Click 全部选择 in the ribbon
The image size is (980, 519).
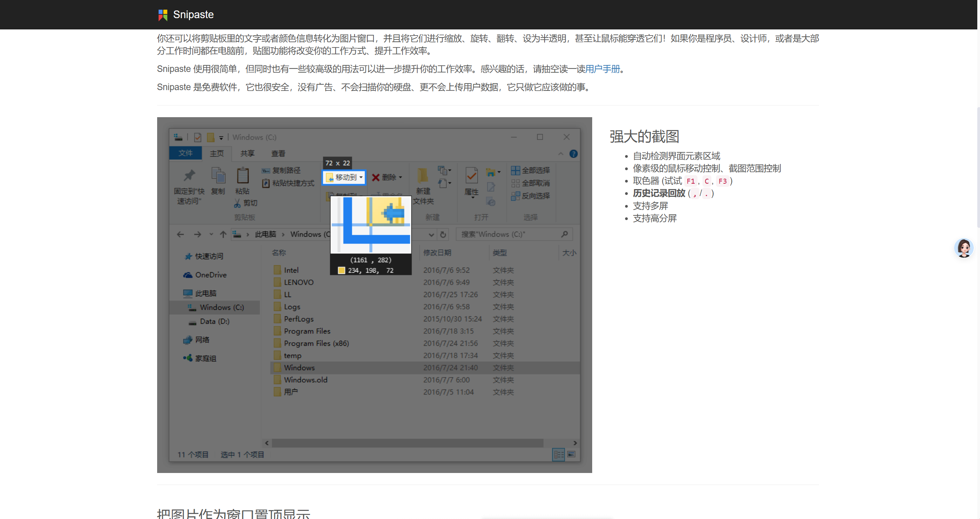point(530,170)
